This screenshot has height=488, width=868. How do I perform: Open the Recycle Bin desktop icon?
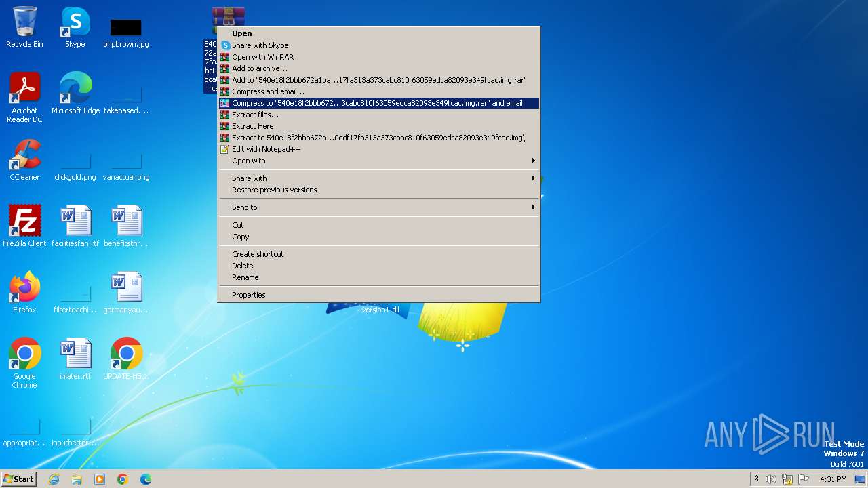pyautogui.click(x=24, y=27)
